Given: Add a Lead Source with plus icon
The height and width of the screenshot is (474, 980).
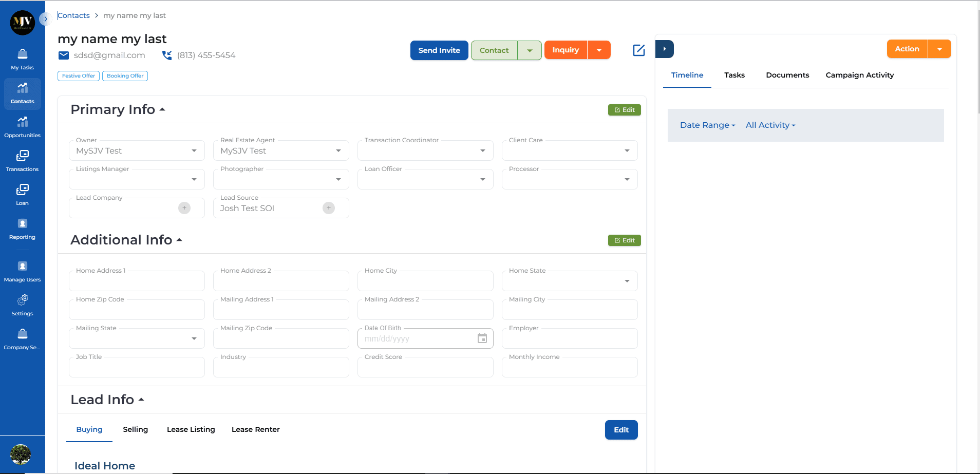Looking at the screenshot, I should pyautogui.click(x=329, y=208).
